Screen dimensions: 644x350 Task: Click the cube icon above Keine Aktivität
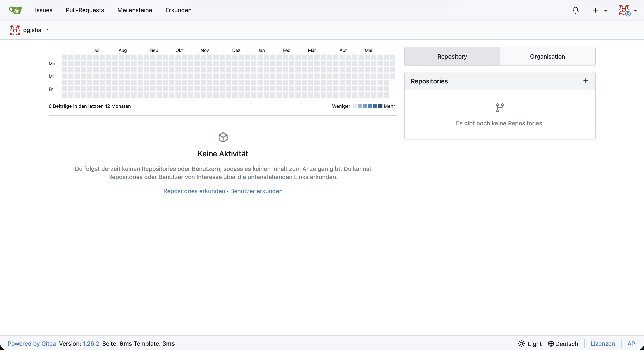pos(223,137)
